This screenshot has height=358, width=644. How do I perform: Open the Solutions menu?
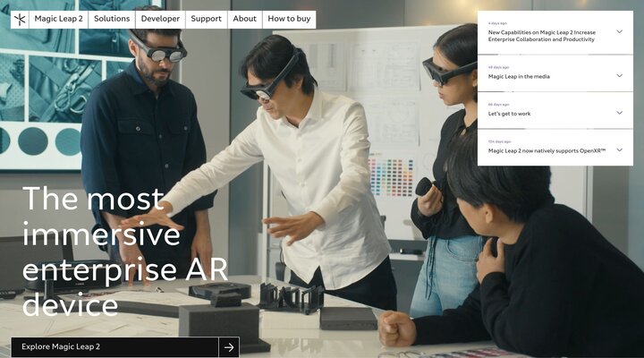click(x=112, y=19)
